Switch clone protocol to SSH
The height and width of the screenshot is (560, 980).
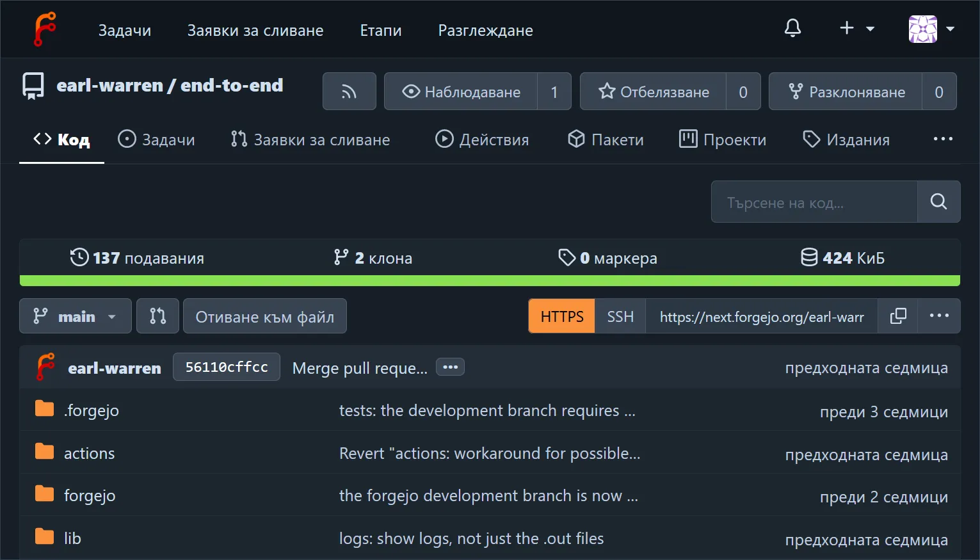coord(620,316)
